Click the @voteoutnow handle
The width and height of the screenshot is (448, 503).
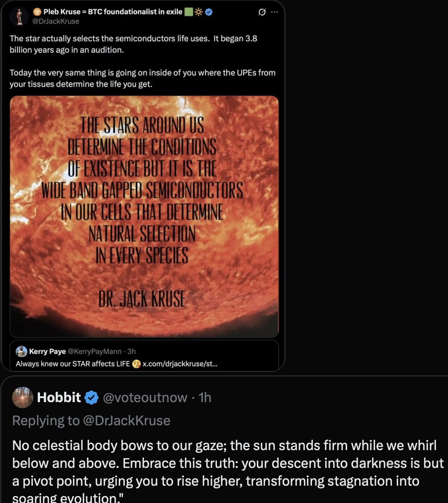coord(145,397)
